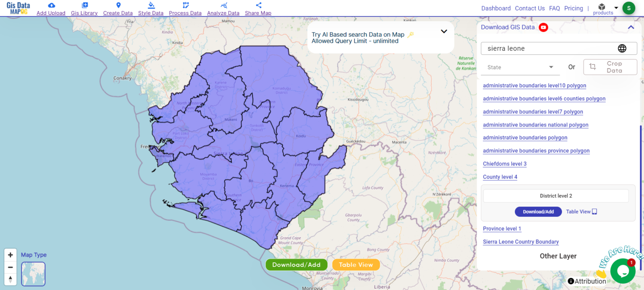Open the YouTube icon next to Download GIS Data
Viewport: 644px width, 290px height.
pyautogui.click(x=543, y=27)
